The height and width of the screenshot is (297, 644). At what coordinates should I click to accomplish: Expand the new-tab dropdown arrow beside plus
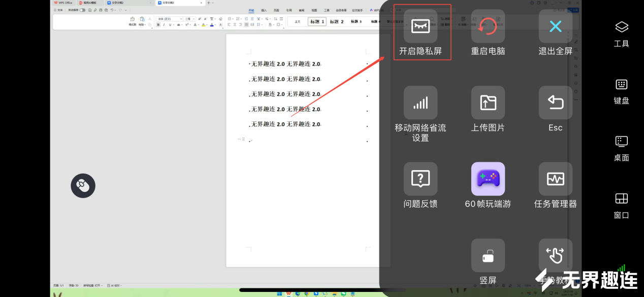(213, 3)
